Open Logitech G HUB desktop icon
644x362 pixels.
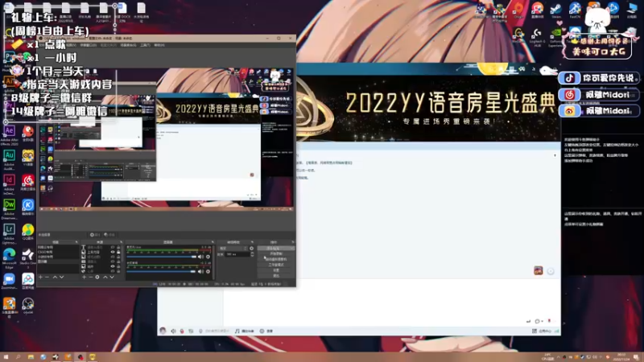pyautogui.click(x=537, y=33)
